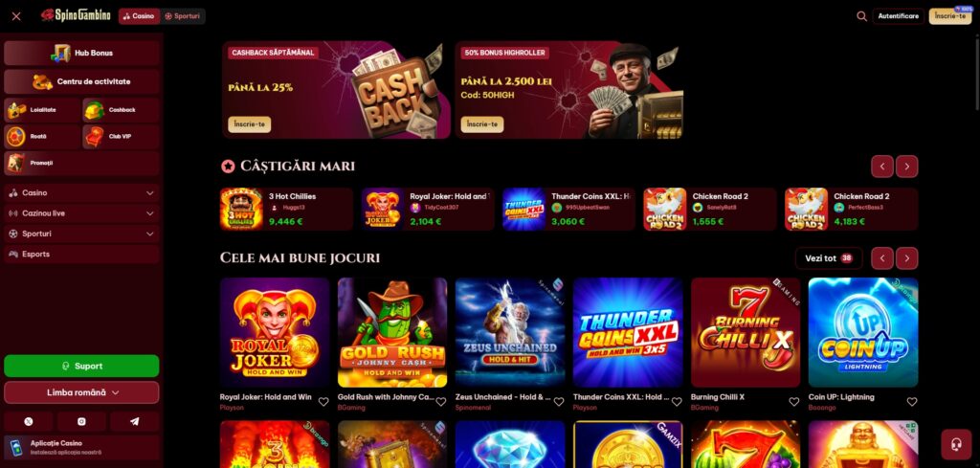Favorite Royal Joker: Hold and Win heart
Viewport: 980px width, 468px height.
(323, 402)
